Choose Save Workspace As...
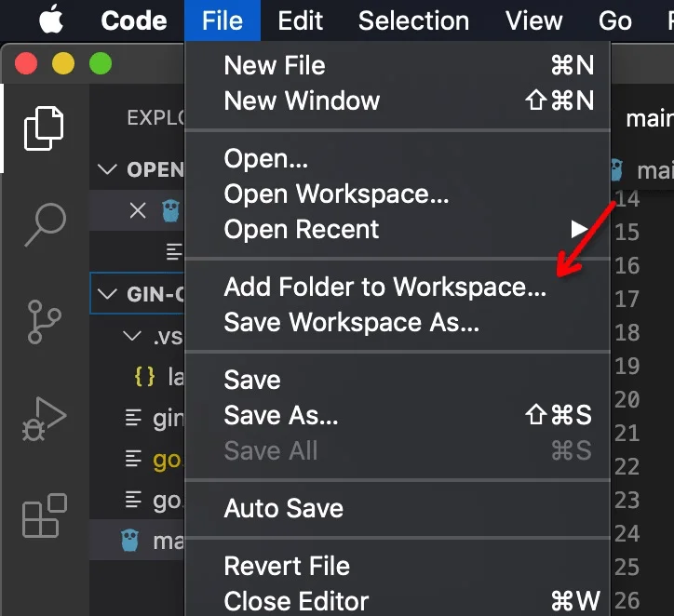The width and height of the screenshot is (674, 616). tap(398, 322)
